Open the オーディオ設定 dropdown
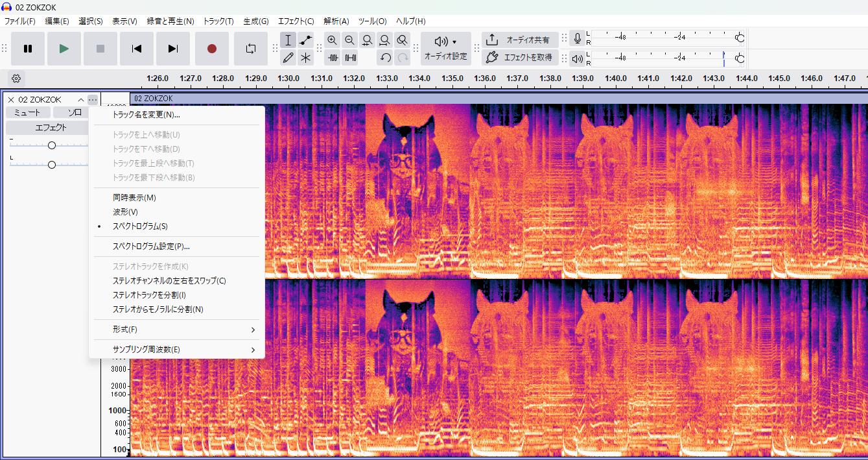Viewport: 868px width, 460px height. [445, 49]
